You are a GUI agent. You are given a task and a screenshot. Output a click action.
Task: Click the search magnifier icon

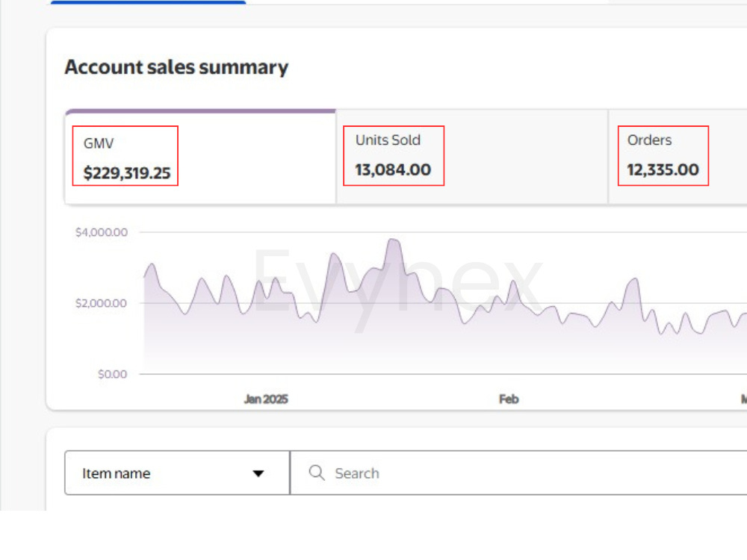[317, 473]
